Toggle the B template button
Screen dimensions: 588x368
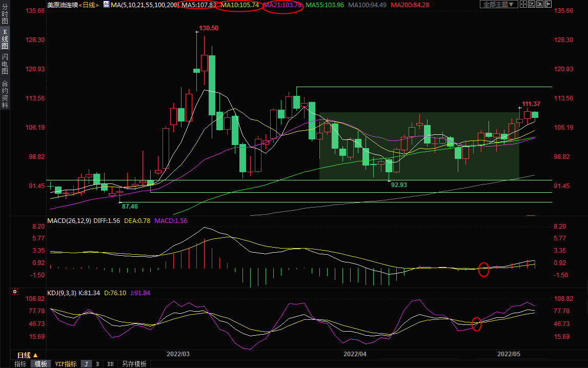97,364
